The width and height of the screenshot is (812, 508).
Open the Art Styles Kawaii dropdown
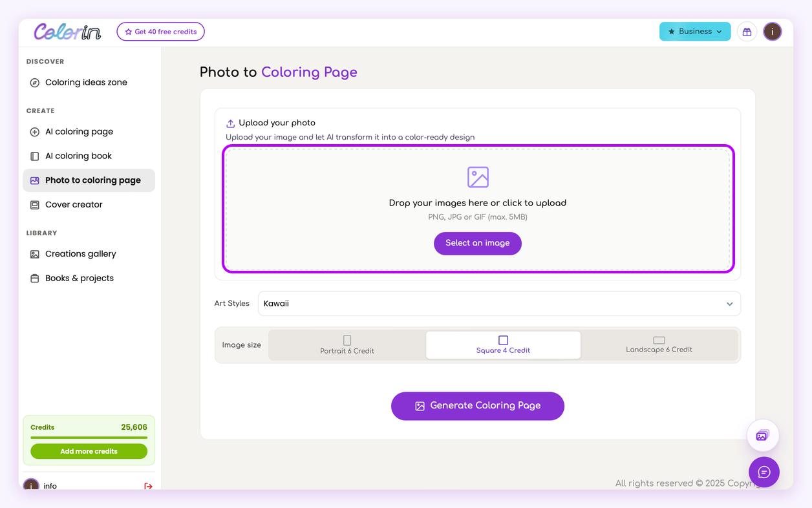coord(499,304)
